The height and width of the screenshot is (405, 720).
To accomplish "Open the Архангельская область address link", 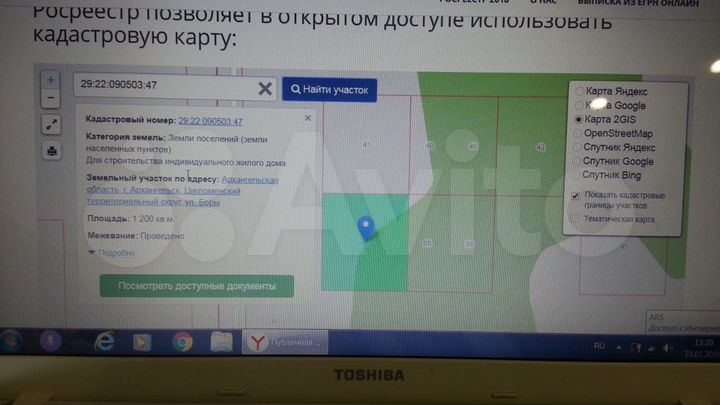I will coord(182,191).
